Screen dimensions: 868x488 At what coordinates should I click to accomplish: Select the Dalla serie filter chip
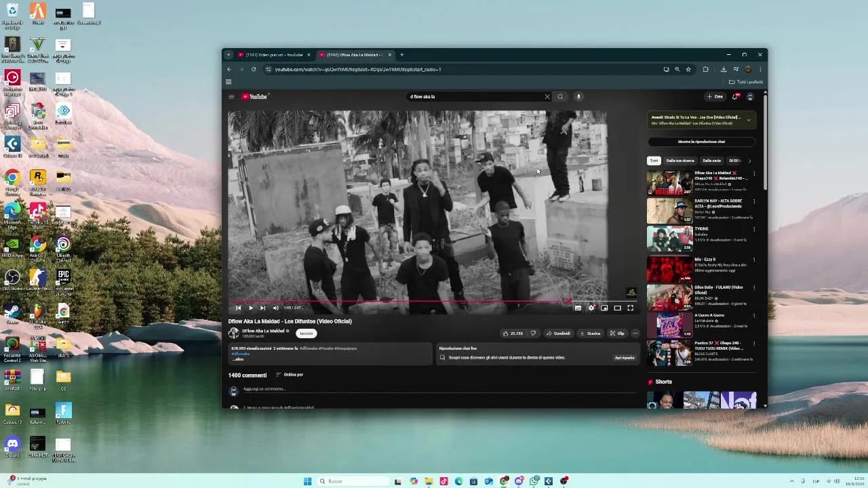coord(711,161)
